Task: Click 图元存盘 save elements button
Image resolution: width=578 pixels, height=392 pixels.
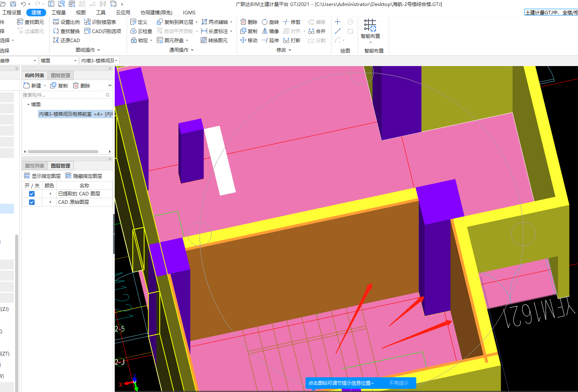Action: (x=170, y=40)
